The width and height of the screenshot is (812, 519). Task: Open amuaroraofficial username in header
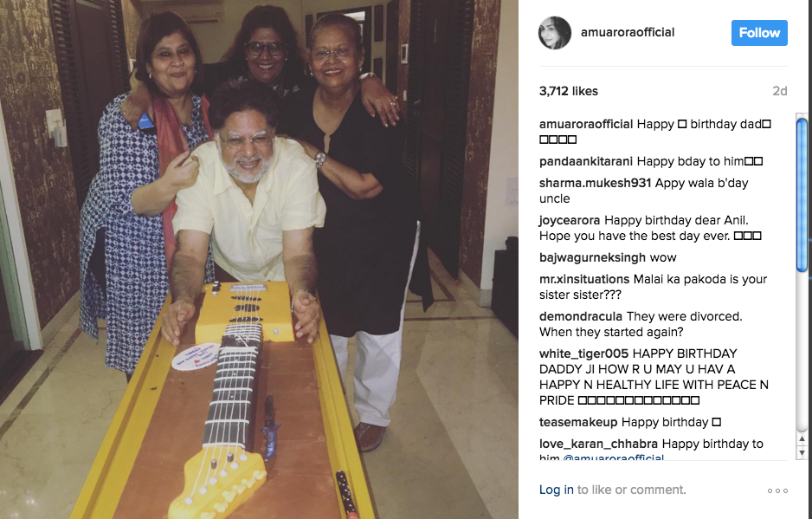(627, 32)
